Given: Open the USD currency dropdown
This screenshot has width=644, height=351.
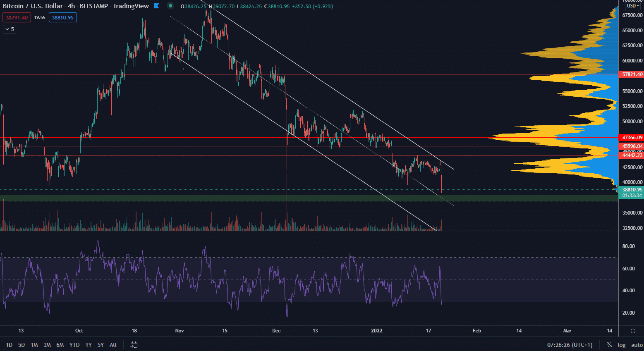Looking at the screenshot, I should pos(632,6).
